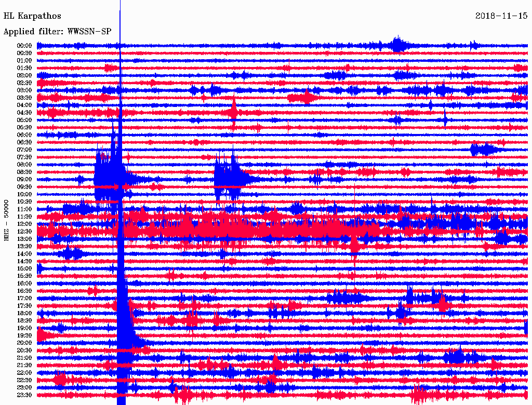Screen dimensions: 532x405
Task: Select the 08:30 time label
Action: pyautogui.click(x=24, y=172)
